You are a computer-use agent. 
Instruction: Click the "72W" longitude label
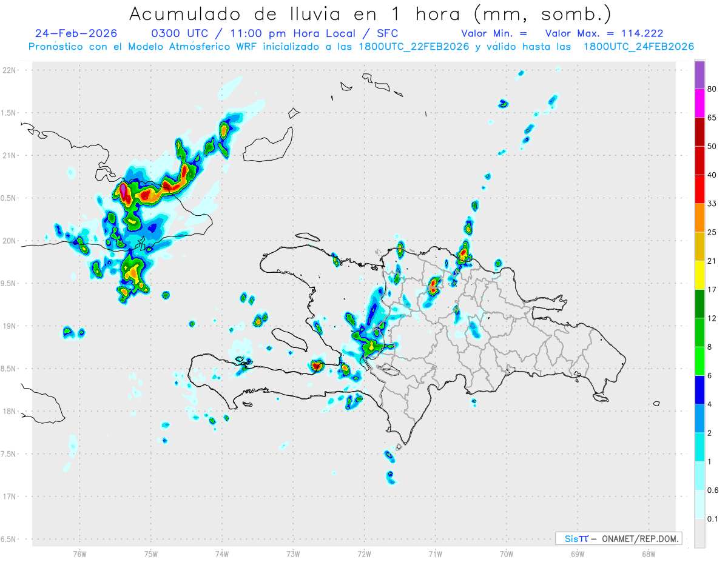(364, 554)
